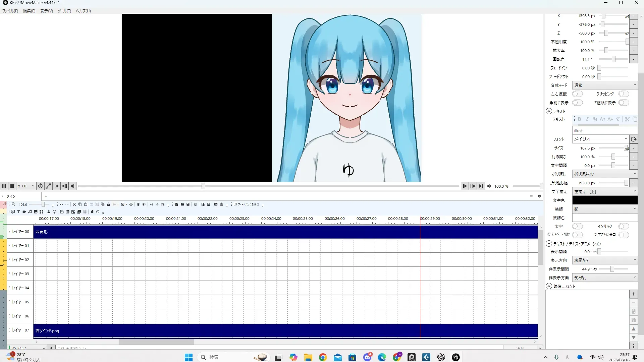Click the scissors cut icon in the timeline toolbar
The image size is (644, 362).
coord(74,204)
